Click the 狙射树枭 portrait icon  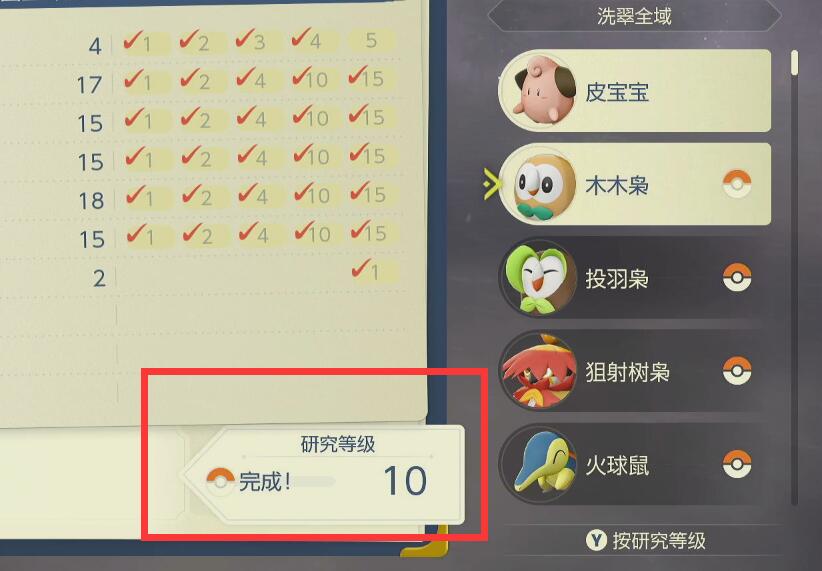coord(537,371)
